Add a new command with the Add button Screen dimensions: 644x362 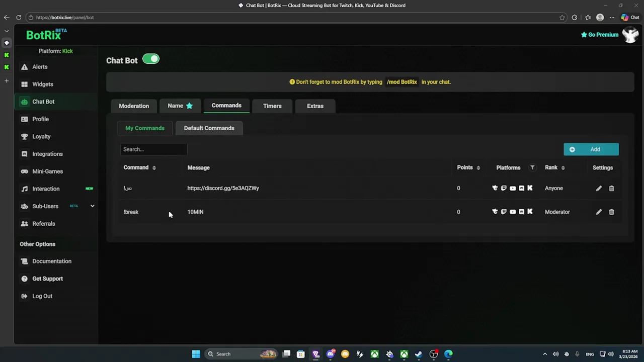click(x=591, y=149)
